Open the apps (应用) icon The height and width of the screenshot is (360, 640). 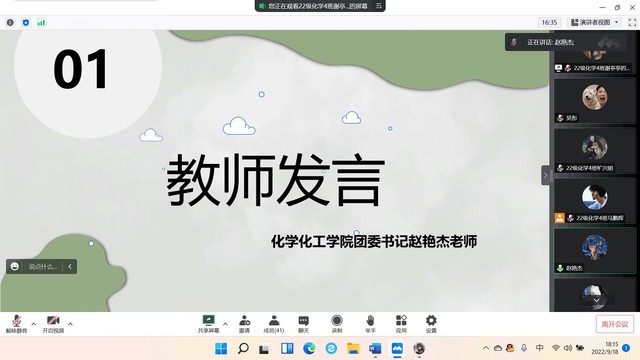point(401,324)
